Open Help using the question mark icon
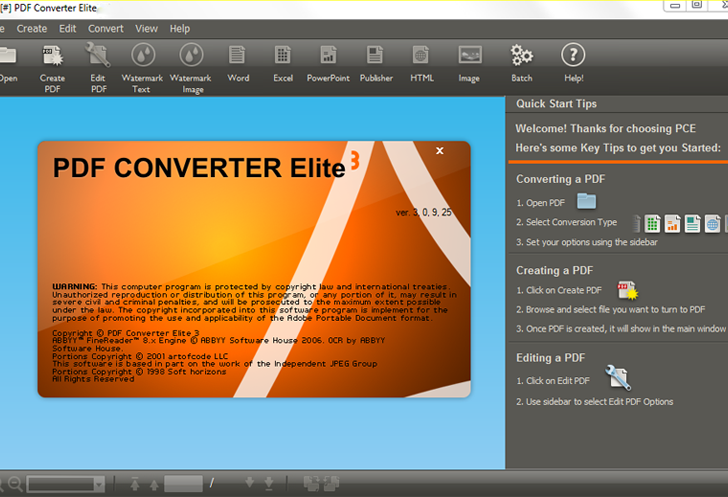 (x=573, y=56)
